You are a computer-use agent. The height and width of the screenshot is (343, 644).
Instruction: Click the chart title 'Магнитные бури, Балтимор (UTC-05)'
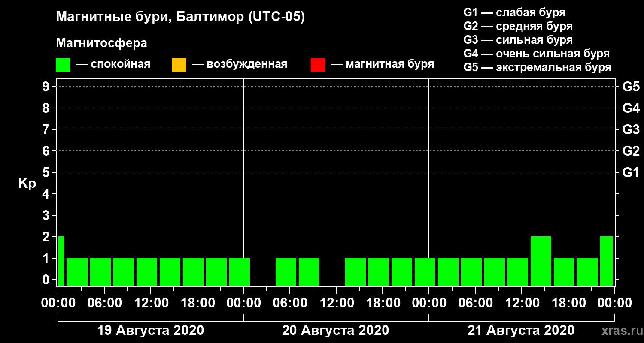[180, 18]
